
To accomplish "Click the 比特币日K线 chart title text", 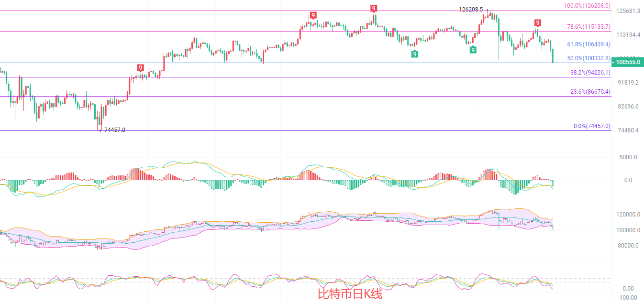I will [350, 294].
